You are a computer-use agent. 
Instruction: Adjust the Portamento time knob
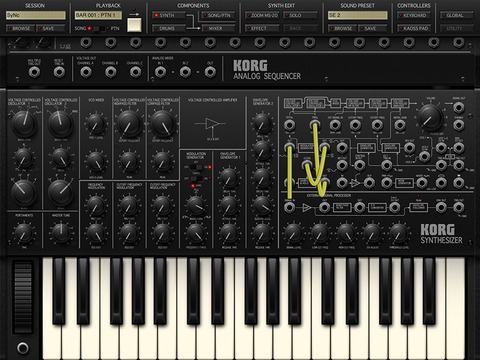24,233
